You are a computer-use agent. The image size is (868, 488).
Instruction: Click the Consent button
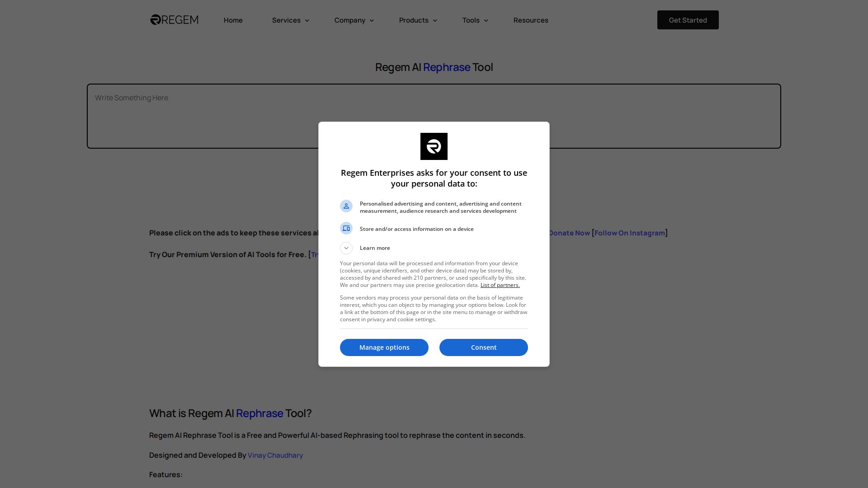coord(483,347)
